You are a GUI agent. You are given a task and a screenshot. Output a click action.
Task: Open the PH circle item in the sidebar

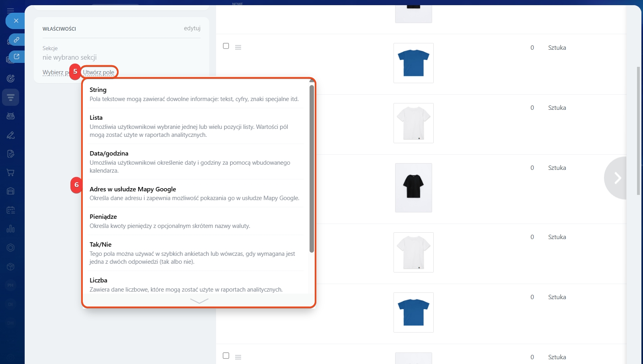coord(11,285)
